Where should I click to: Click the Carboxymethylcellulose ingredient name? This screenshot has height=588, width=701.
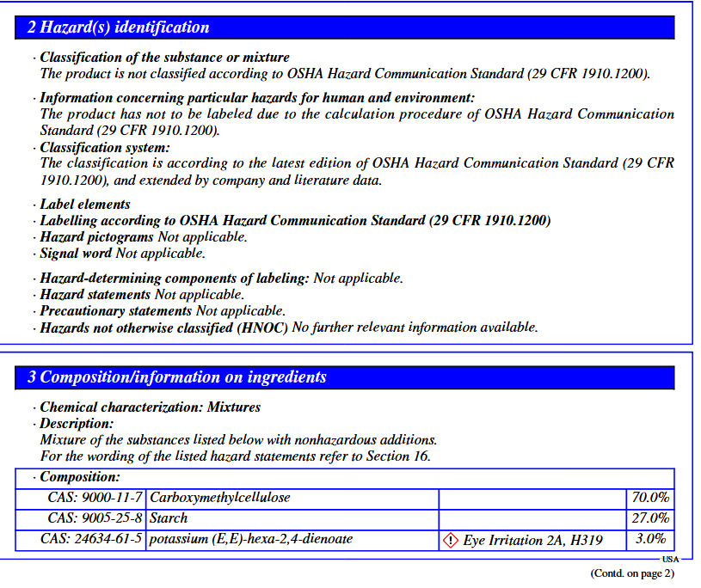220,498
